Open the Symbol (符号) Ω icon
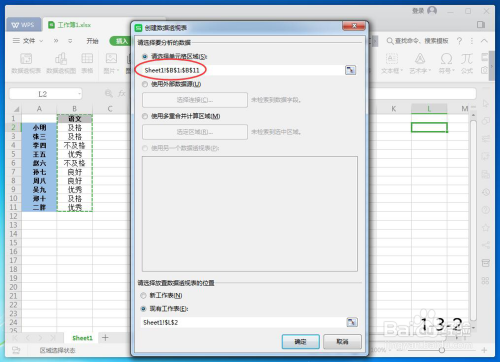500x362 pixels. (446, 59)
